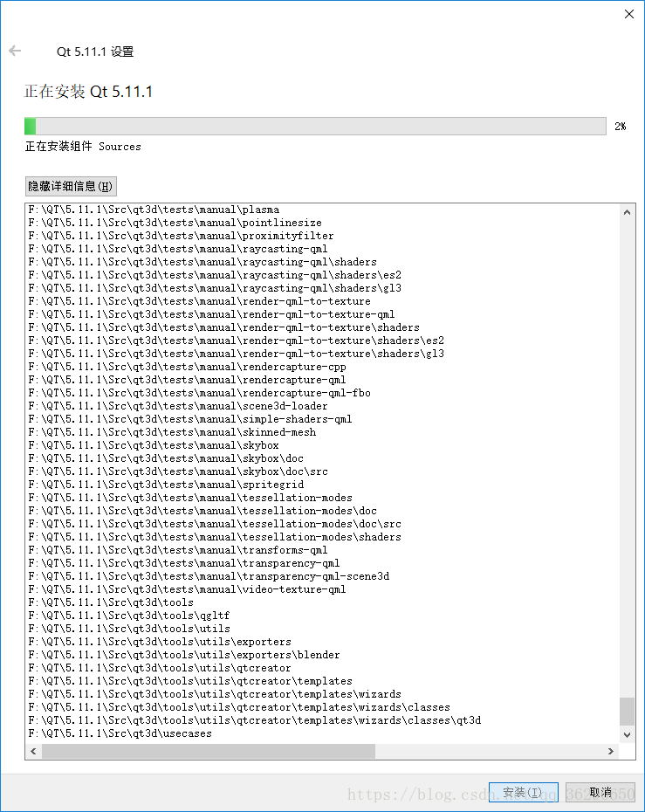Image resolution: width=645 pixels, height=812 pixels.
Task: Select log line ending with skybox\doc\src
Action: pyautogui.click(x=178, y=471)
